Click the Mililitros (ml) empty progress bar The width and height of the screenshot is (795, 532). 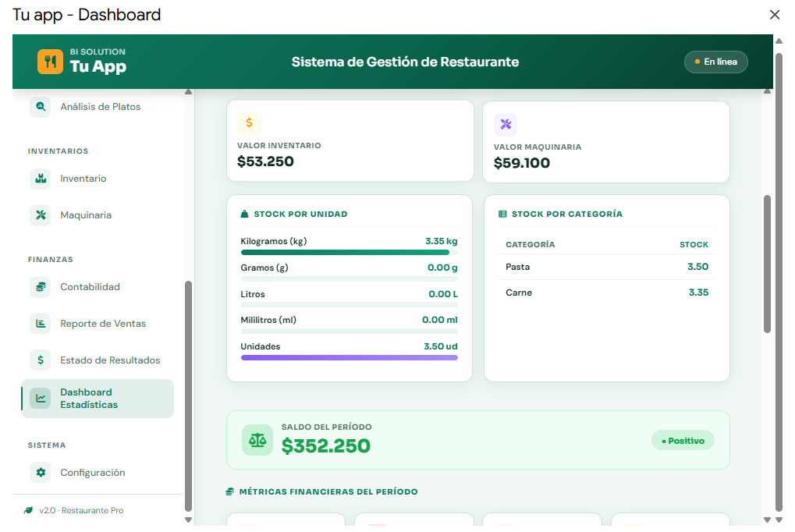[x=350, y=332]
